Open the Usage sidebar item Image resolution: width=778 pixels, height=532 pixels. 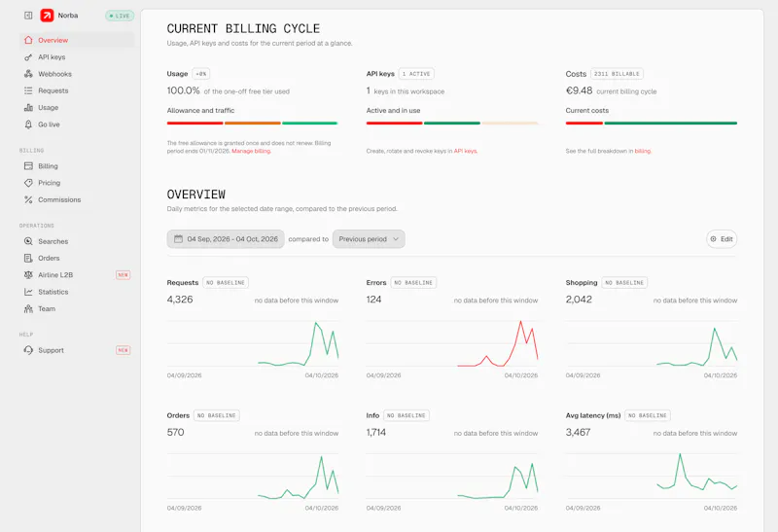click(x=77, y=108)
